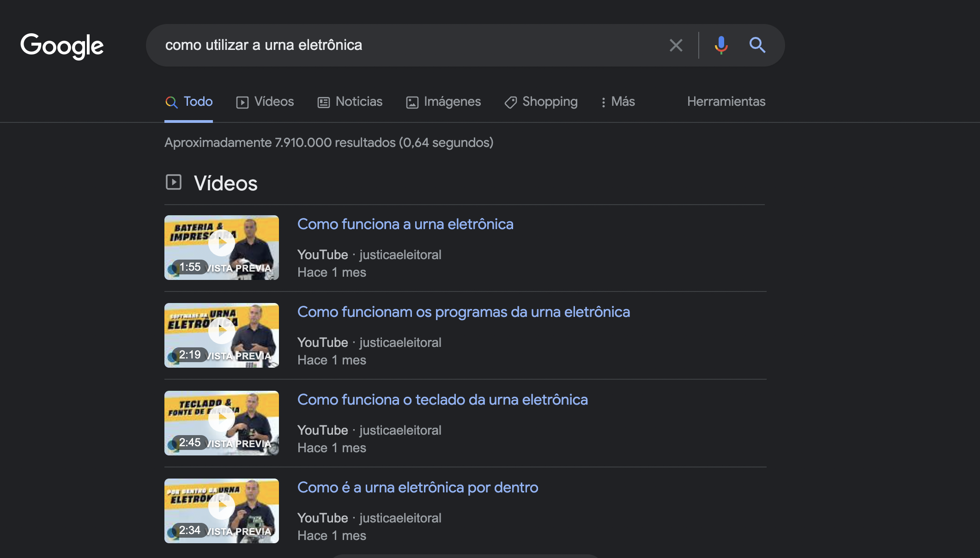Click 'YouTube · justicaeleitoral' under 'por dentro' video
Image resolution: width=980 pixels, height=558 pixels.
click(x=369, y=518)
